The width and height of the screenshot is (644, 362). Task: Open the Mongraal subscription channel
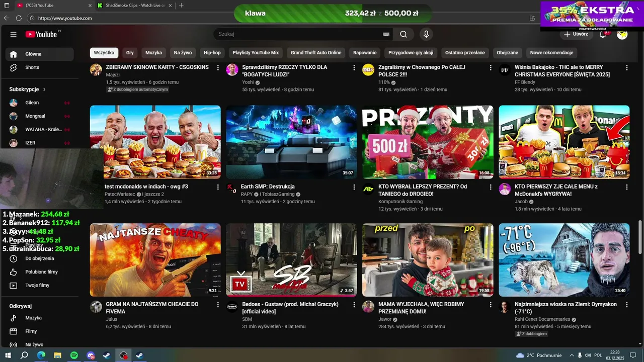click(40, 116)
